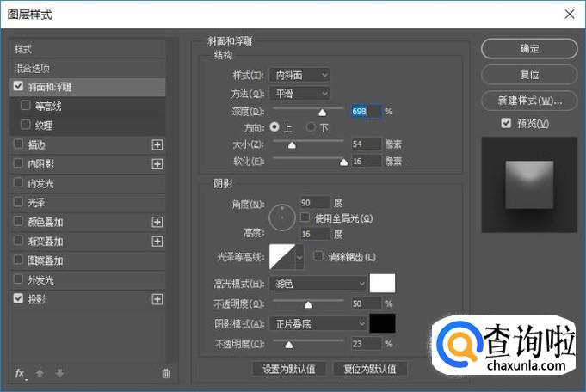Click the 设置为默认值 button
586x392 pixels.
tap(288, 369)
